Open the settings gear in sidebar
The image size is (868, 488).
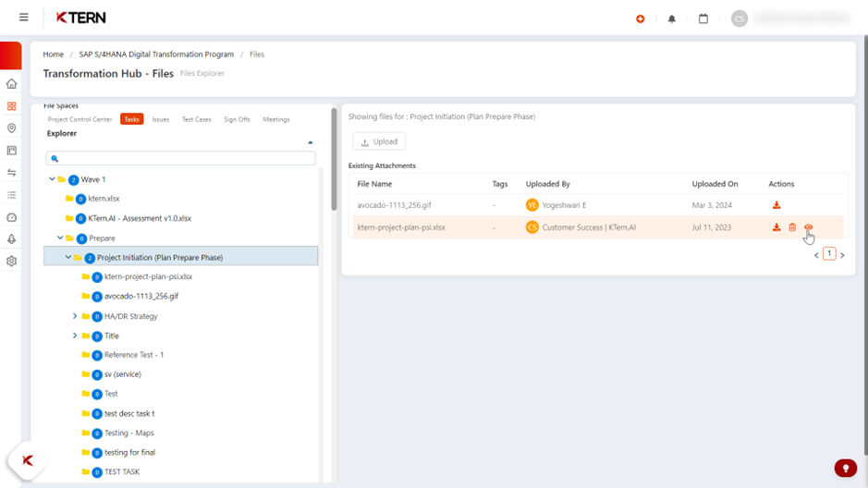(x=12, y=262)
